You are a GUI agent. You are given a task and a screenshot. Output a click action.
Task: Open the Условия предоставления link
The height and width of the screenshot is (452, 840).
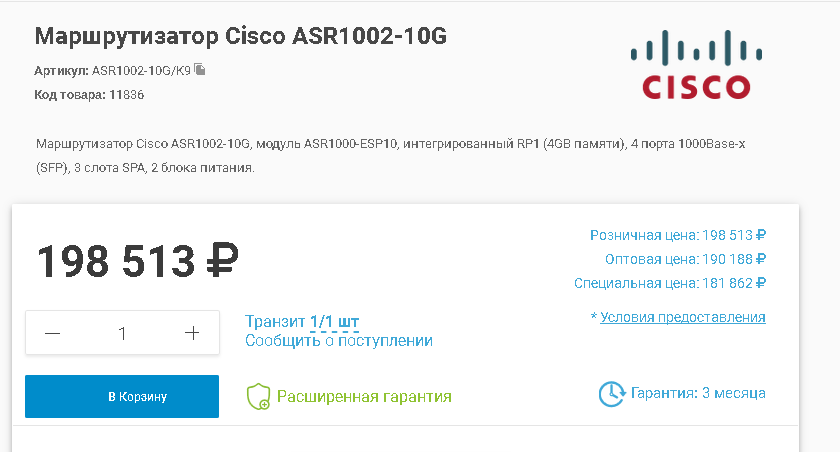tap(682, 317)
